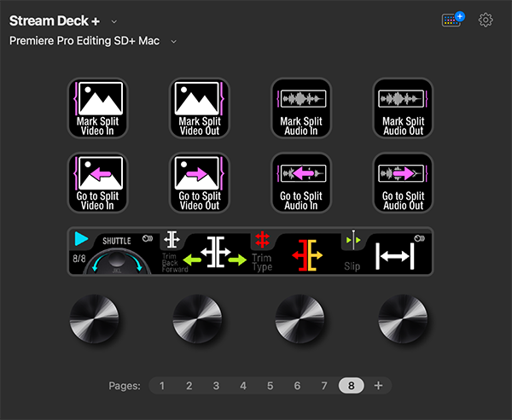Select the Go to Split Audio Out key
The height and width of the screenshot is (420, 512).
point(404,183)
